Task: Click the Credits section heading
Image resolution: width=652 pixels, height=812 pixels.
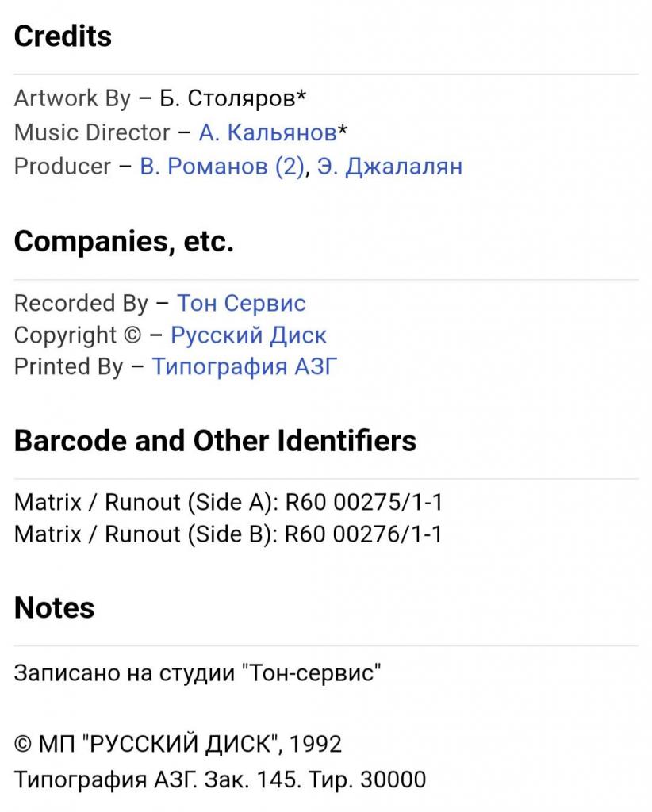Action: tap(63, 36)
